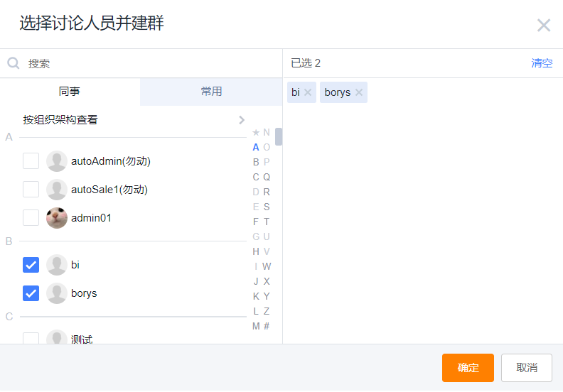Expand 按组织架构查看 organization view
Screen dimensions: 563x392
[x=133, y=120]
